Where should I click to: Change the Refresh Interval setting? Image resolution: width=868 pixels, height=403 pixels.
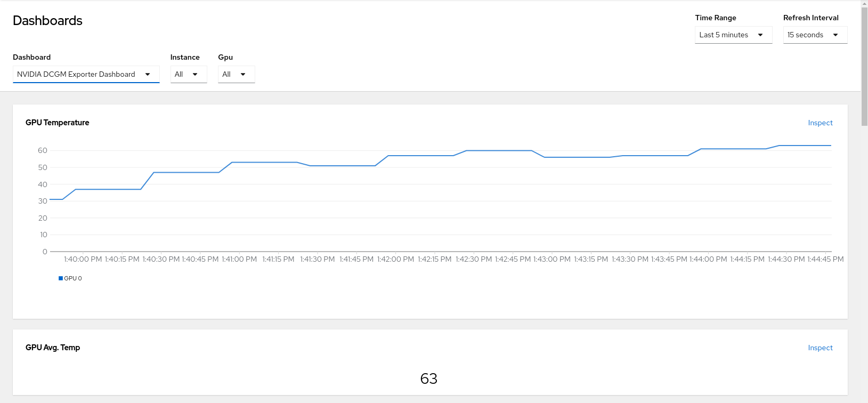[x=815, y=35]
